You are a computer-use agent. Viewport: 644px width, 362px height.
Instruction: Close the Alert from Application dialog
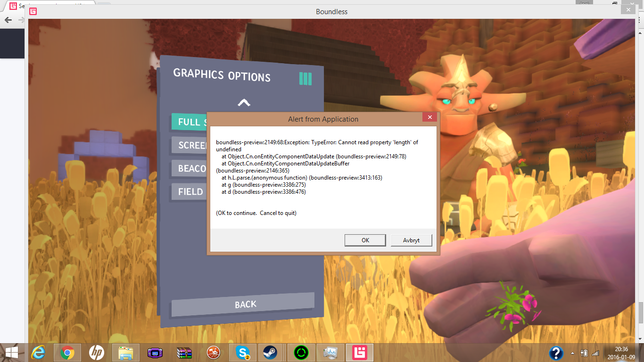(429, 117)
